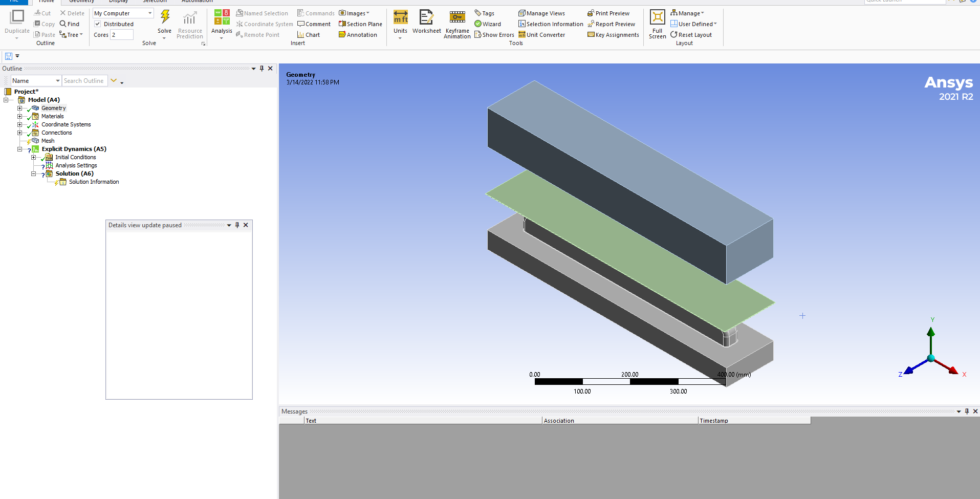Open Manage Views
Viewport: 980px width, 499px height.
pyautogui.click(x=541, y=13)
